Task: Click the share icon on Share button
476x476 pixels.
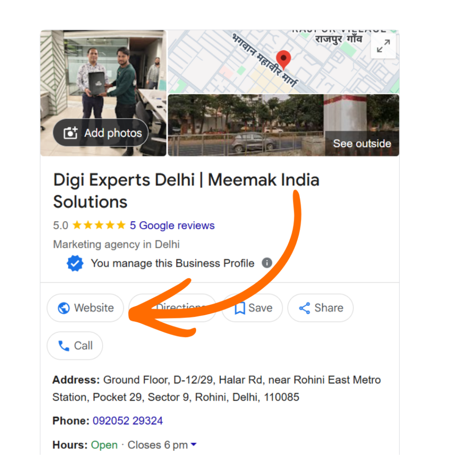Action: 304,308
